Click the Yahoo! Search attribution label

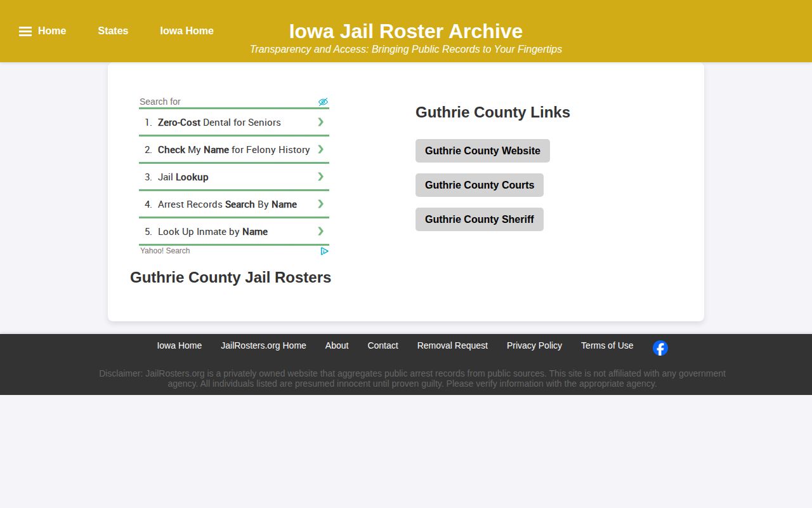(165, 251)
